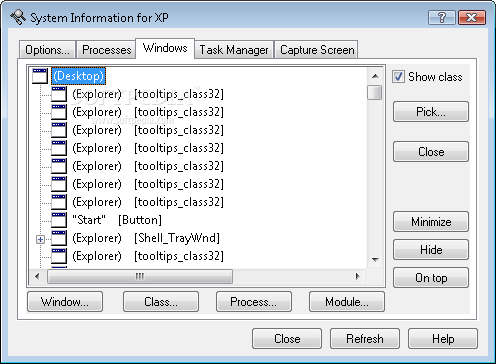Click the title bar help question mark button

click(441, 17)
